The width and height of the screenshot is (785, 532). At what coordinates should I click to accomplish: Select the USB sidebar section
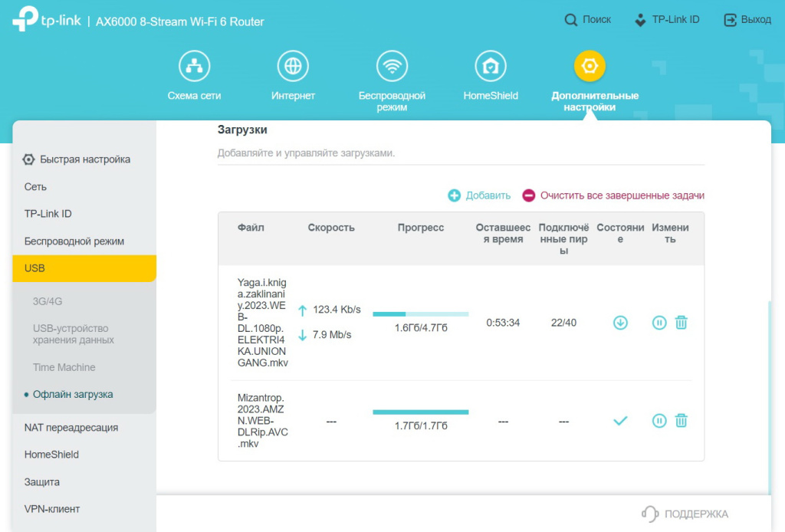[84, 268]
